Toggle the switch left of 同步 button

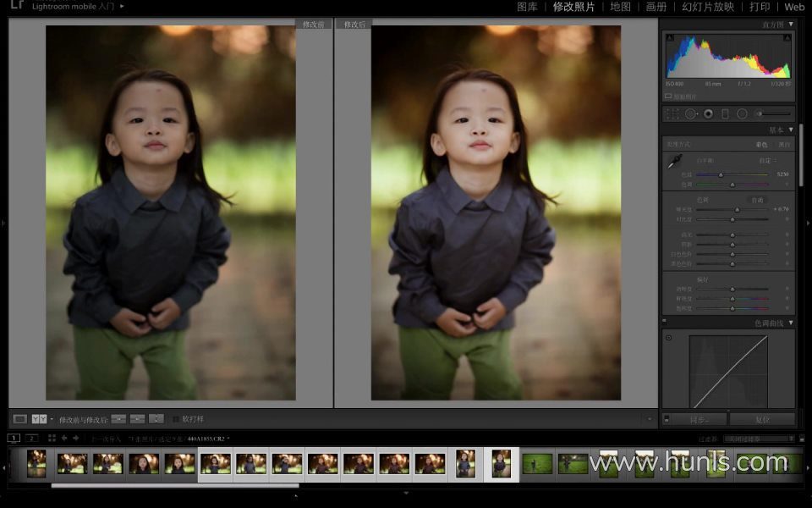click(667, 418)
